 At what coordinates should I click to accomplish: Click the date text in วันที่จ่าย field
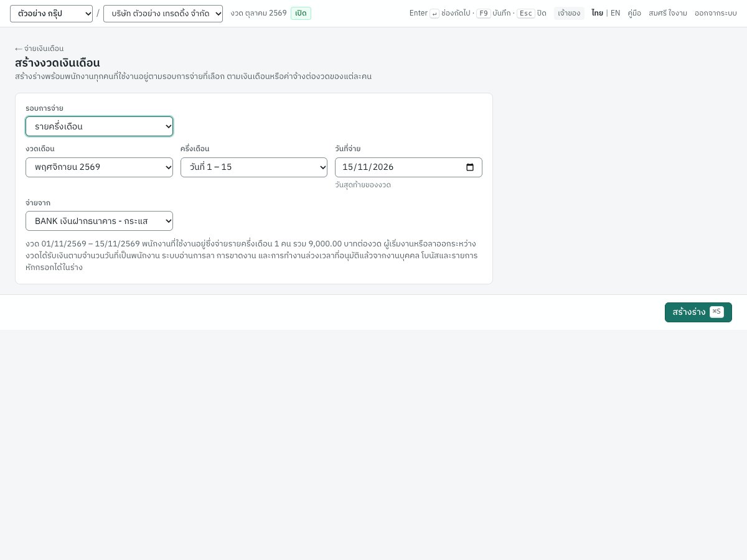[368, 167]
